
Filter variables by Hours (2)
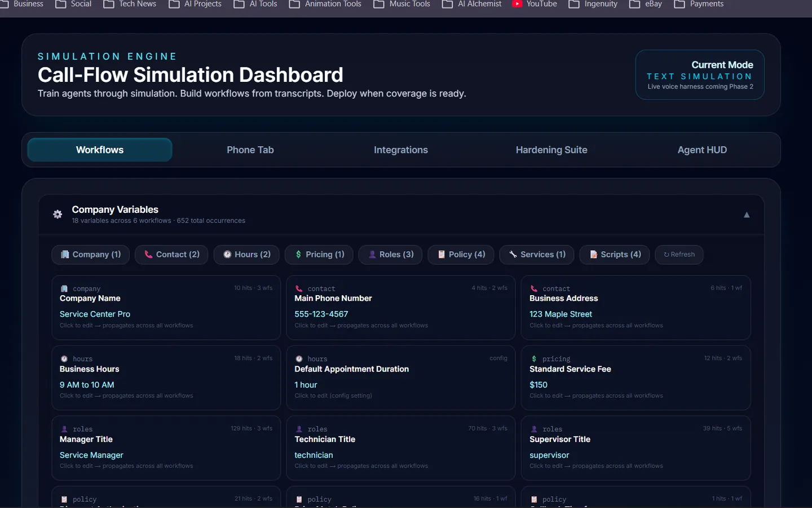[x=246, y=255]
